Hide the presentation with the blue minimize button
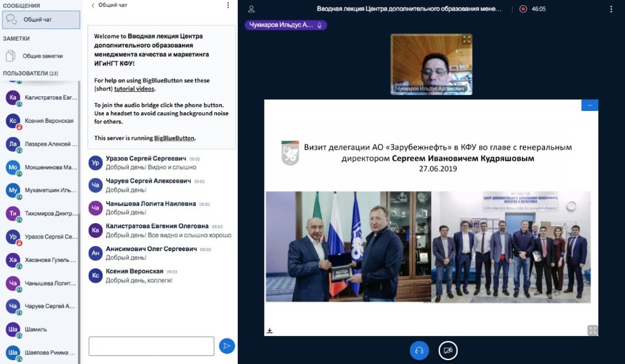This screenshot has width=625, height=364. pyautogui.click(x=589, y=105)
